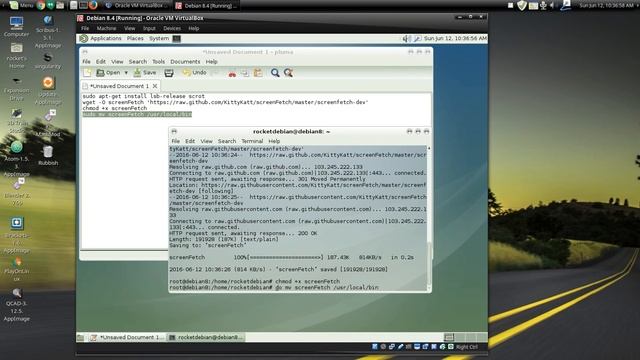Click the host panel microphone icon
The height and width of the screenshot is (360, 640).
(543, 5)
